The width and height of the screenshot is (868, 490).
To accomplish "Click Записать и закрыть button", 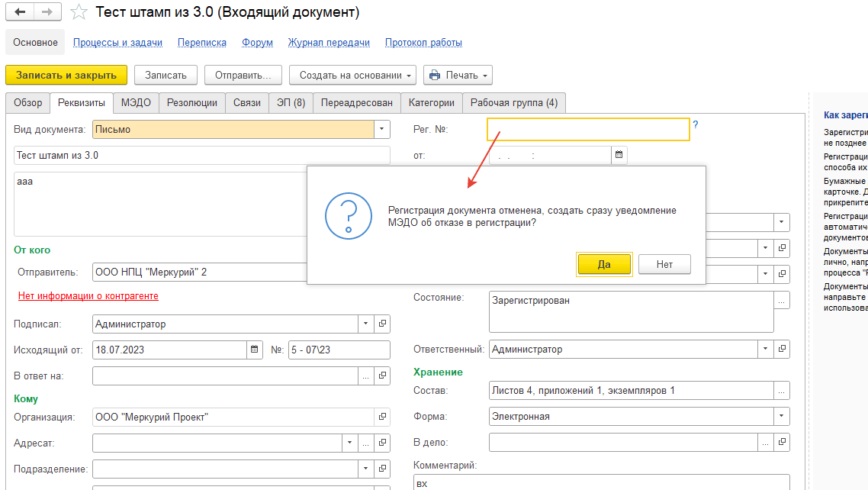I will point(66,75).
